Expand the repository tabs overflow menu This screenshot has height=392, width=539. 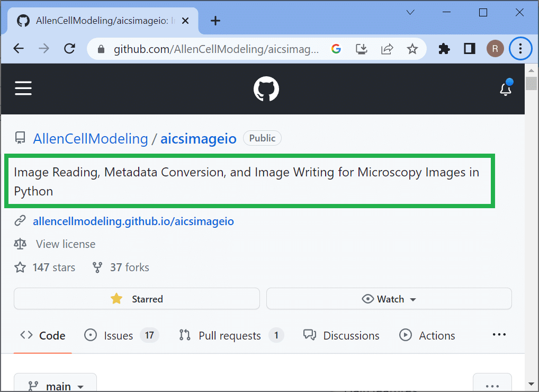[499, 335]
